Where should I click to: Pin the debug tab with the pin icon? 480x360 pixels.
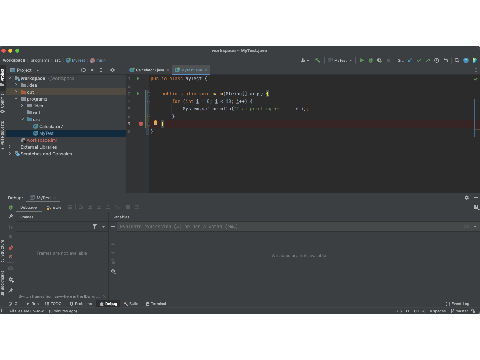[x=11, y=290]
